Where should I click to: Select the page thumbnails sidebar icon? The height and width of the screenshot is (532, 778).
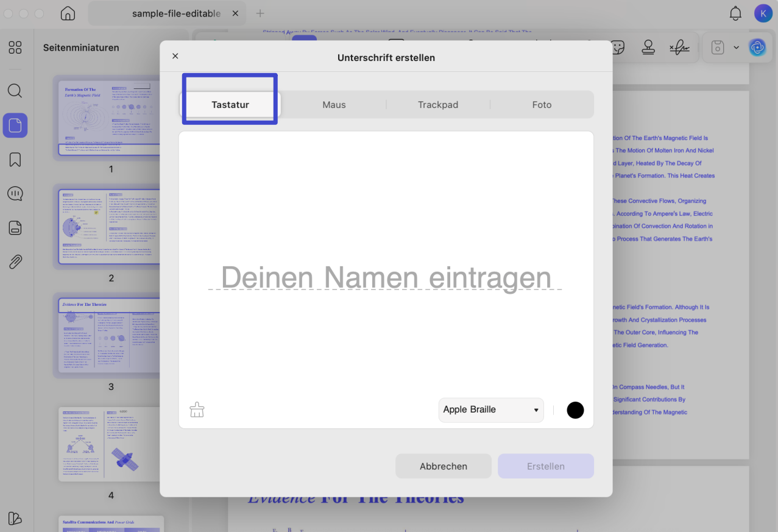[15, 126]
